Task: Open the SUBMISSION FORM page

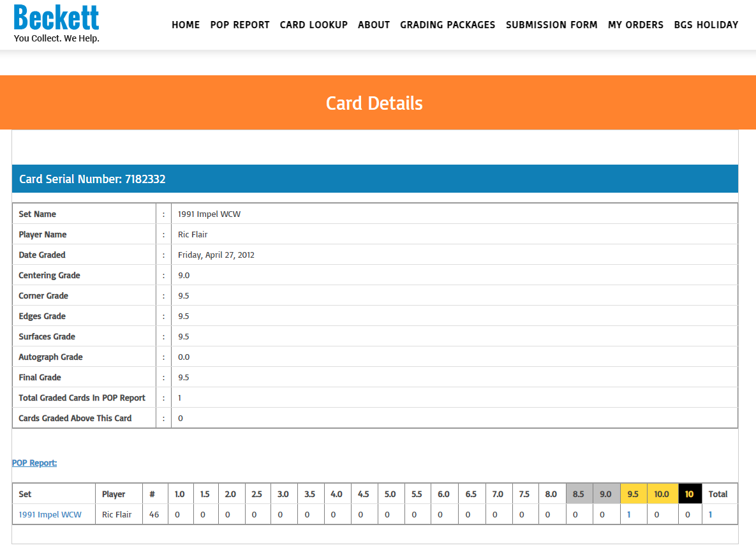Action: (552, 25)
